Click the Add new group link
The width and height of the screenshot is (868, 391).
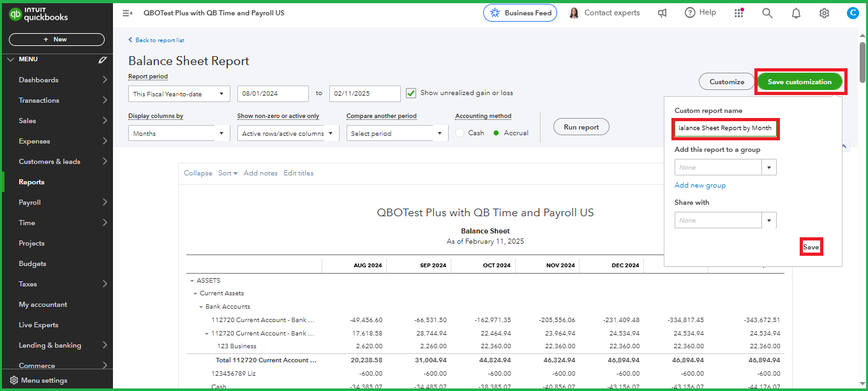[x=700, y=186]
